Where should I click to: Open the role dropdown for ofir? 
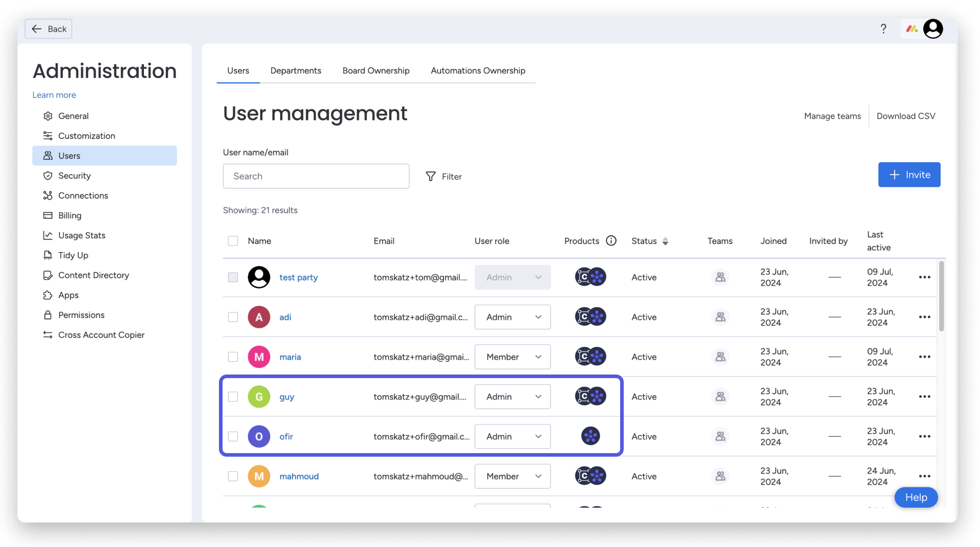click(x=512, y=436)
